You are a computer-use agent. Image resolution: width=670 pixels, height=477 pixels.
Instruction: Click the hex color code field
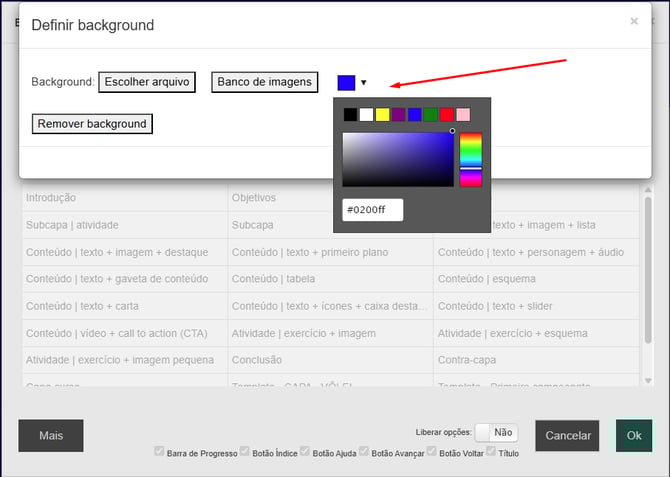pos(372,210)
